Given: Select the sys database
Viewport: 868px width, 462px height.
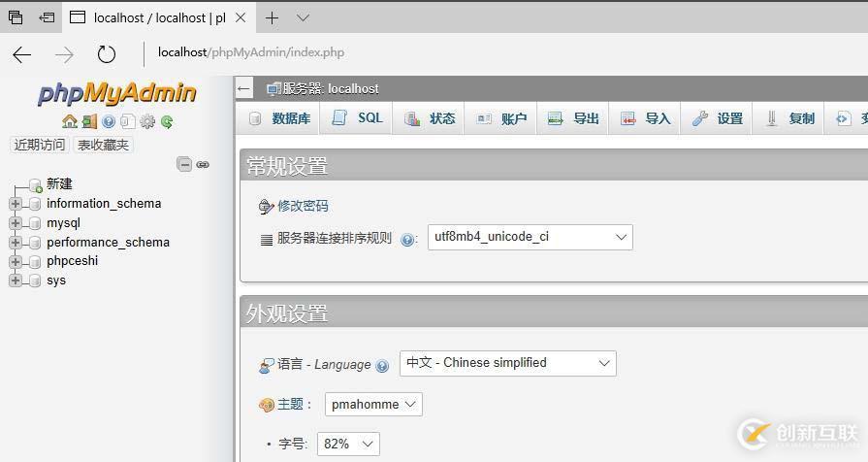Looking at the screenshot, I should coord(56,280).
